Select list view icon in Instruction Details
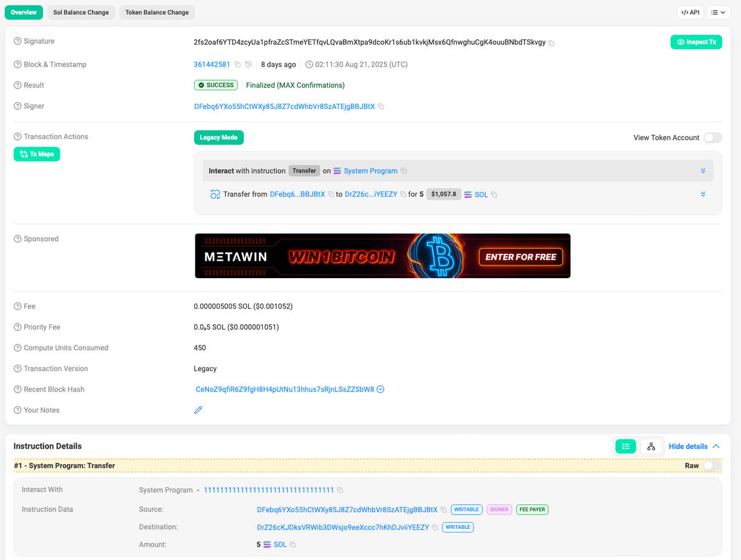Viewport: 741px width, 560px height. coord(625,446)
